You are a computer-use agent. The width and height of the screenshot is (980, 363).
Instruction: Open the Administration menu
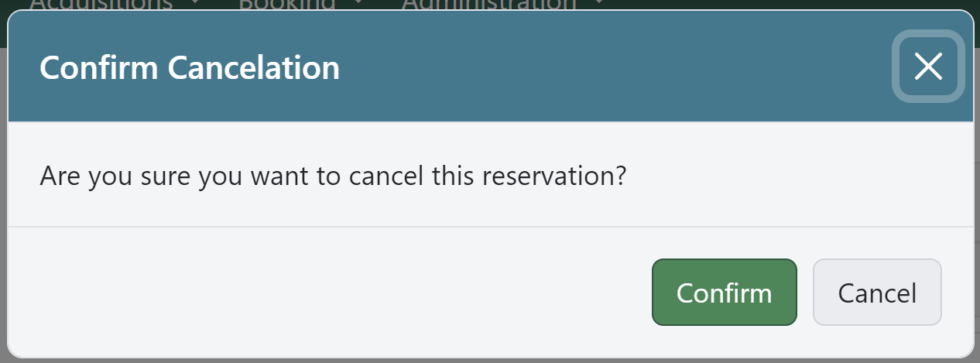coord(488,4)
